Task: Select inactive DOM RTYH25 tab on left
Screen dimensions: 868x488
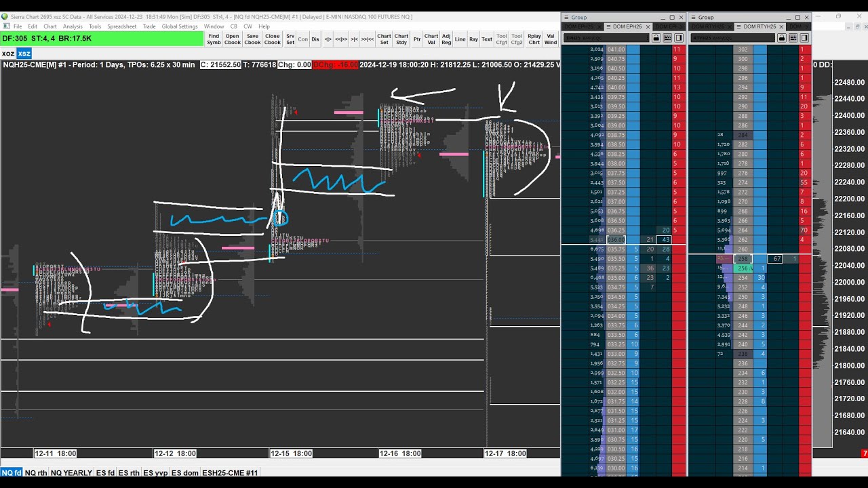Action: (x=711, y=26)
